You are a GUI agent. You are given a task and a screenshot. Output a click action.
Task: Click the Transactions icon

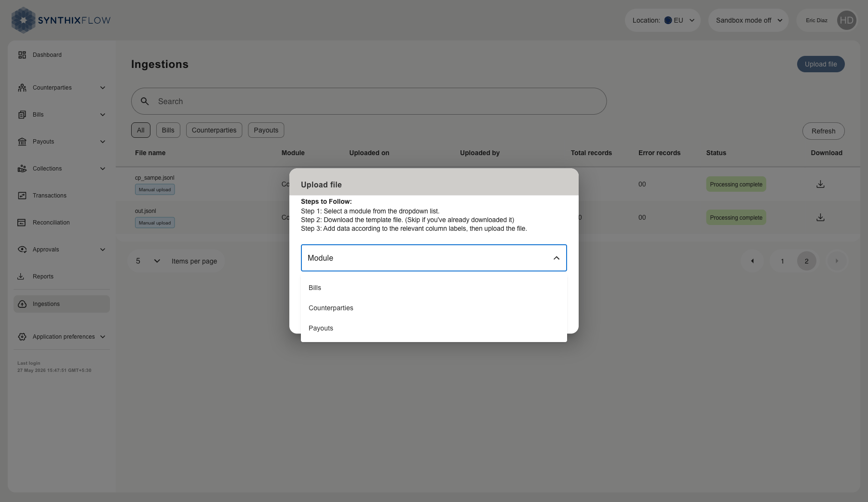tap(22, 196)
